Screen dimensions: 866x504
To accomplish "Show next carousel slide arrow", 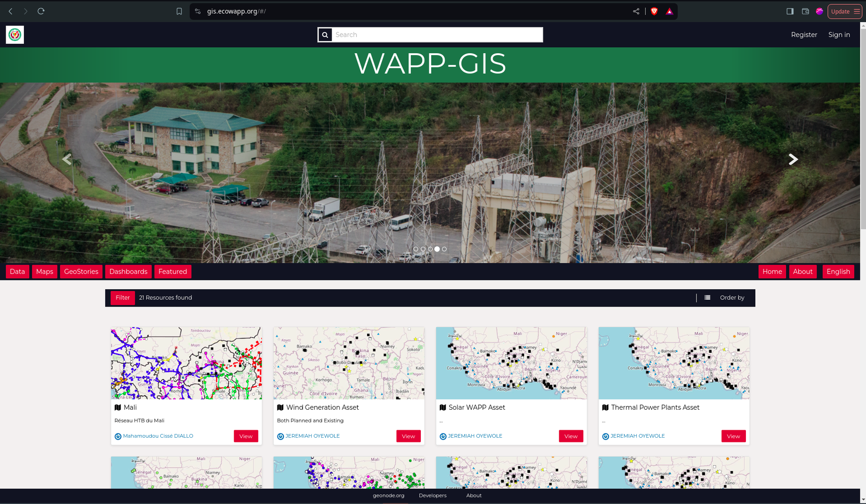I will (793, 159).
